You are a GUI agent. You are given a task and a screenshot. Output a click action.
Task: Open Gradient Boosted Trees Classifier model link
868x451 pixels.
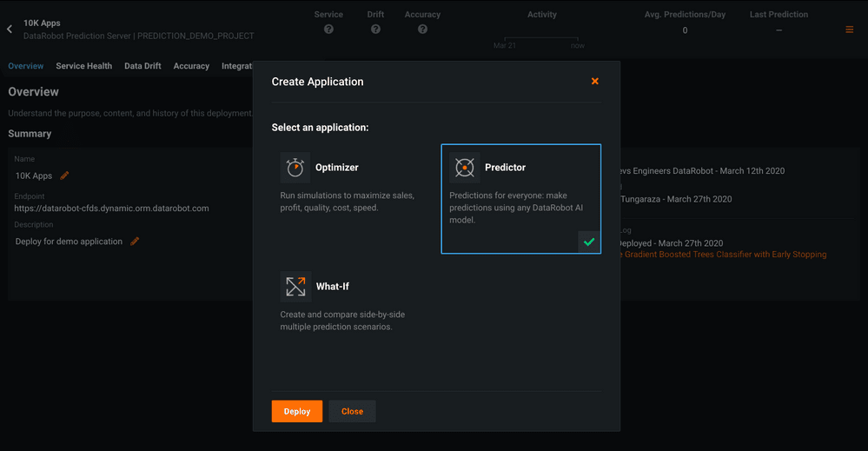tap(722, 255)
